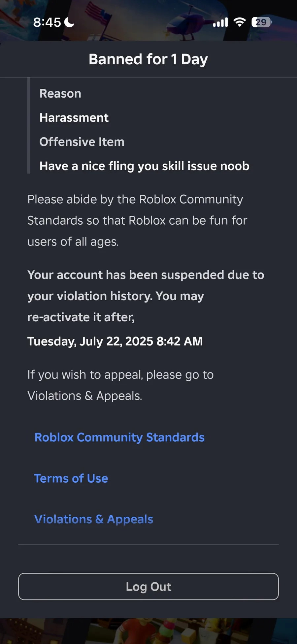Tap the Please abide community standards paragraph
The height and width of the screenshot is (644, 297).
[137, 220]
